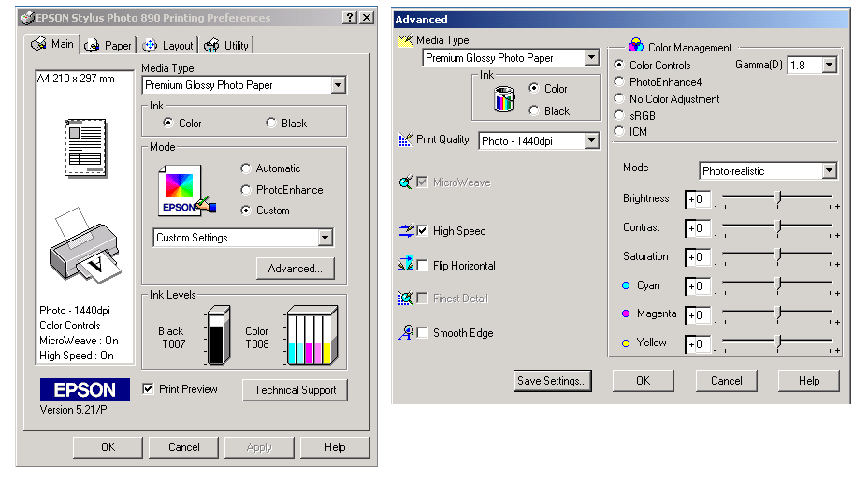Click the Media Type icon in Advanced
This screenshot has height=481, width=868.
pyautogui.click(x=406, y=40)
